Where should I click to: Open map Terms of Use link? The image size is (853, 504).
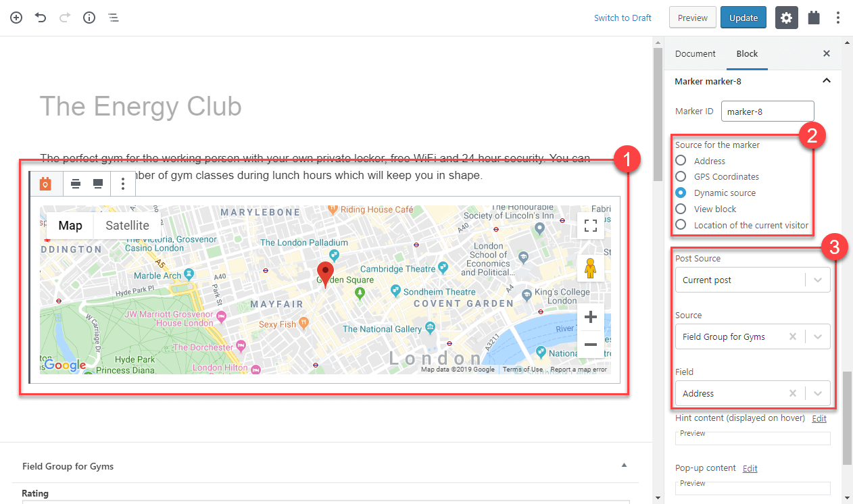click(x=522, y=370)
